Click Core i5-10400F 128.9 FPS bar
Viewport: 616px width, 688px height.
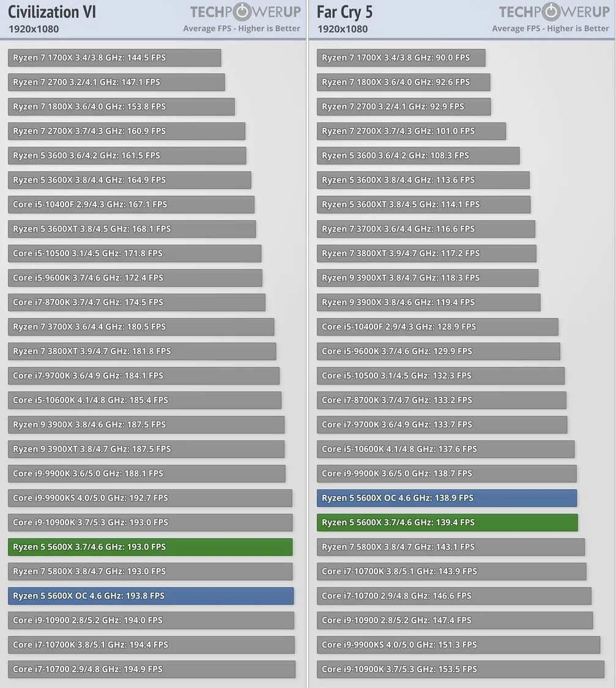437,327
